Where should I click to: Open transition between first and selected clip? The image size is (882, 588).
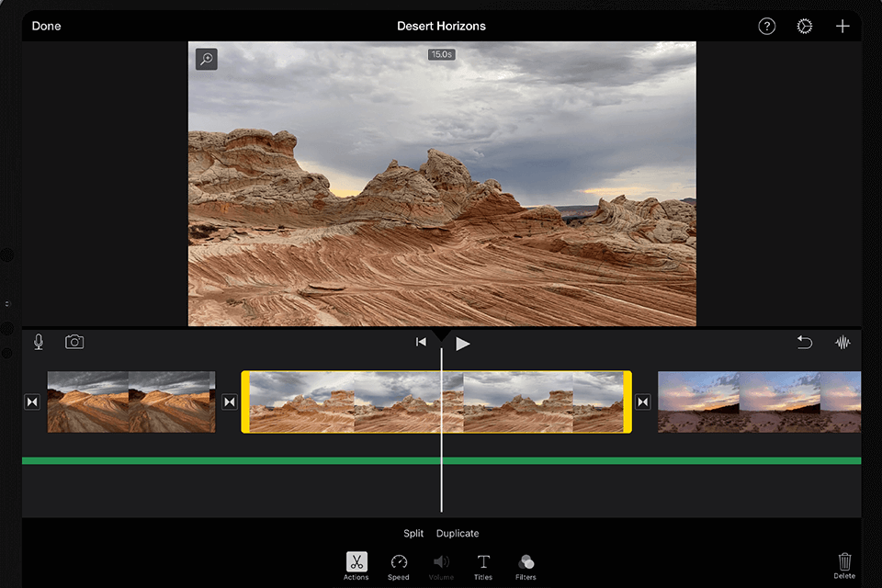click(x=230, y=401)
